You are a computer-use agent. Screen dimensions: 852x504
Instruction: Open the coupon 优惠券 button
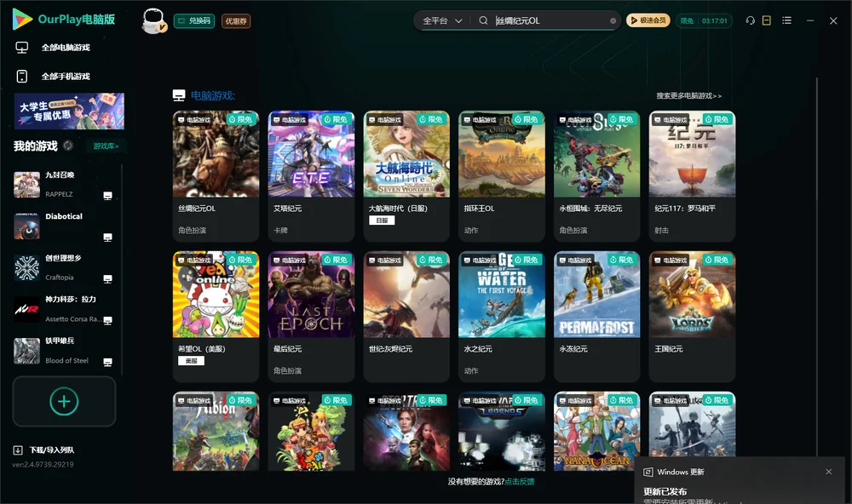tap(236, 21)
